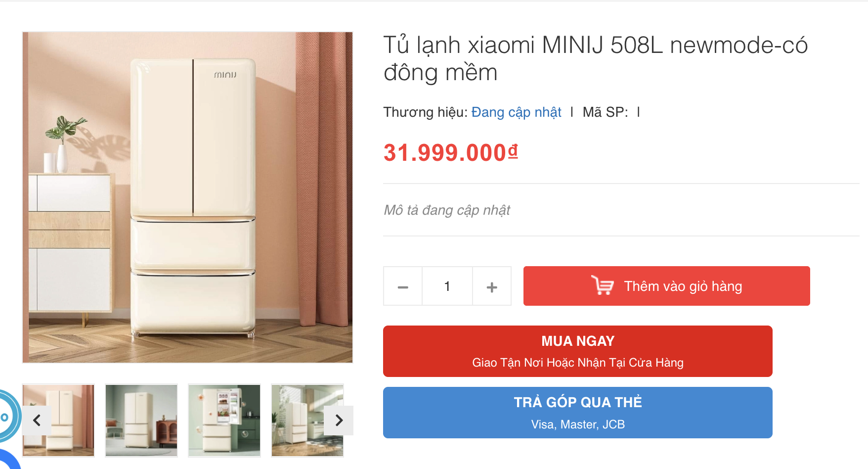
Task: Click the plus icon to increase quantity
Action: tap(491, 286)
